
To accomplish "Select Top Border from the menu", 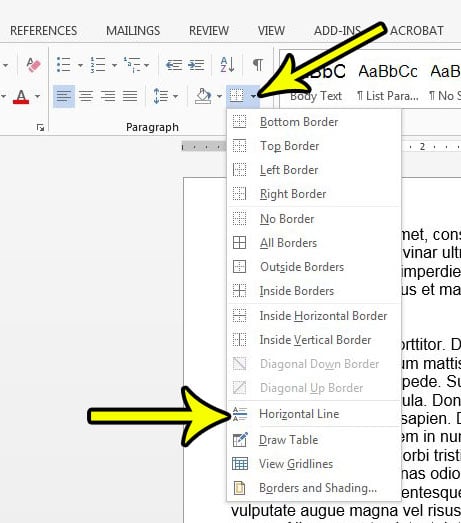I will click(314, 146).
